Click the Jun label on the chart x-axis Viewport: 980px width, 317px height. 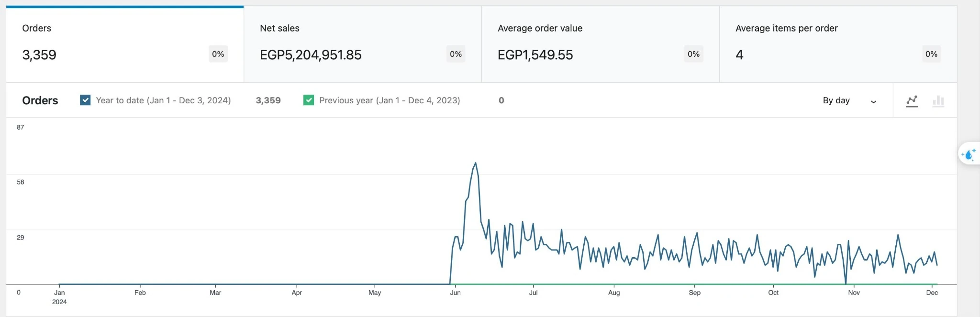[x=455, y=293]
